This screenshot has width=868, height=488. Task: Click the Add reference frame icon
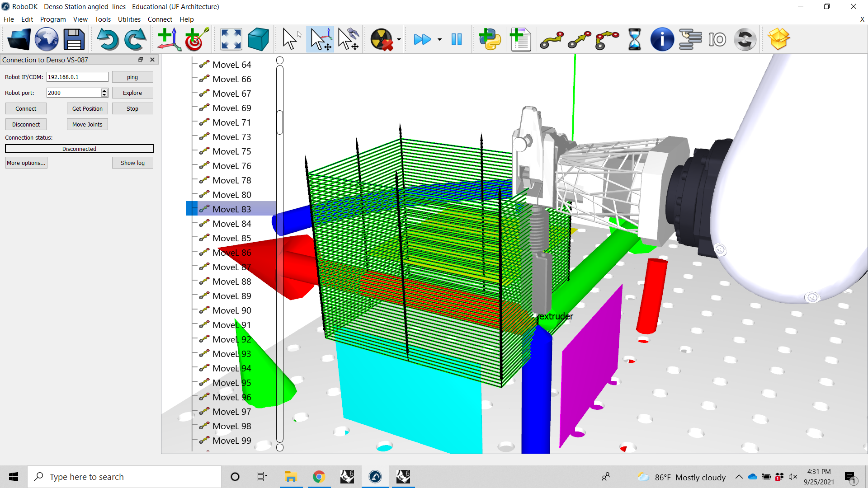pyautogui.click(x=169, y=39)
